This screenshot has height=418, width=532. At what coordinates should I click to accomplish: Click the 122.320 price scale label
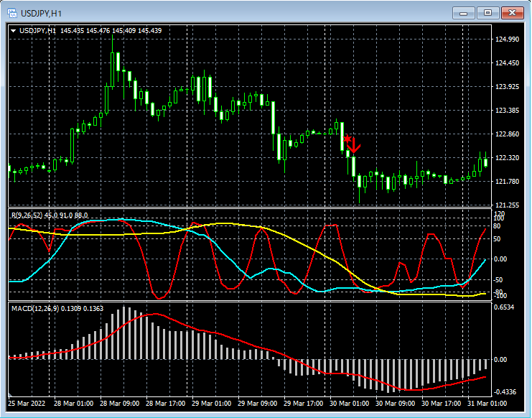click(x=508, y=158)
